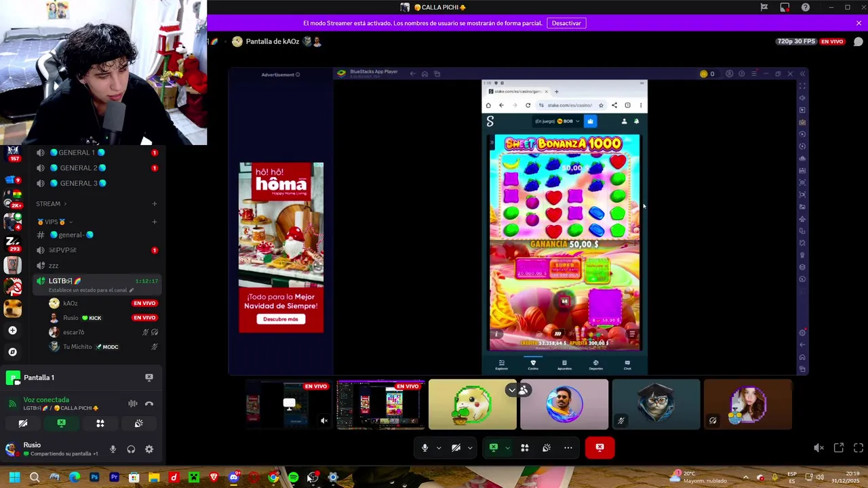Screen dimensions: 868x488
Task: Toggle camera in voice connected panel
Action: (23, 424)
